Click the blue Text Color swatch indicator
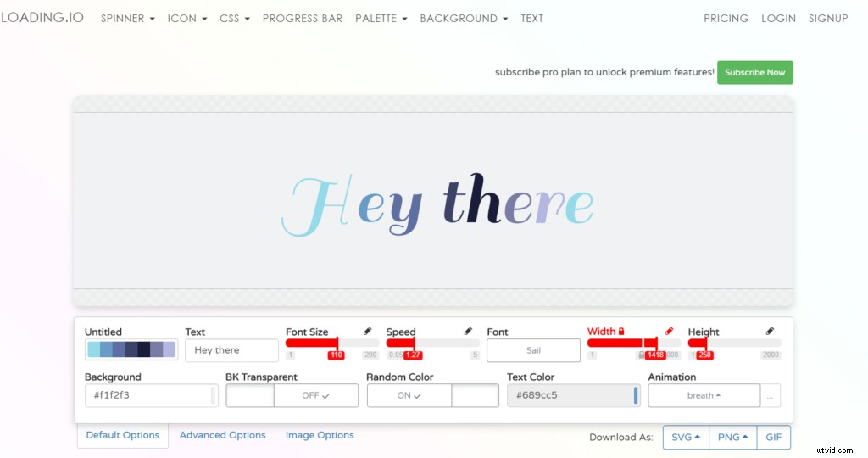Screen dimensions: 868x458 tap(636, 395)
